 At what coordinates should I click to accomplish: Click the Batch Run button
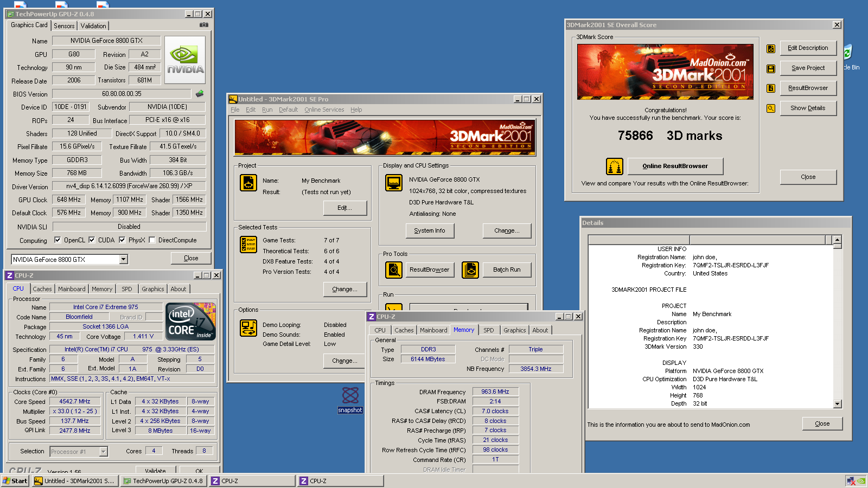[x=507, y=269]
